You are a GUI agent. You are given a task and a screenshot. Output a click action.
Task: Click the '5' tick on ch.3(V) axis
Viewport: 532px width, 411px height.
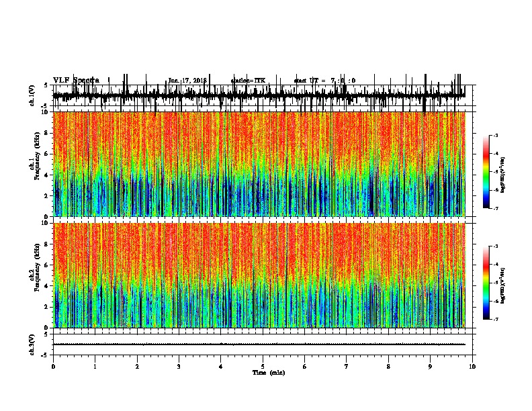pyautogui.click(x=47, y=334)
